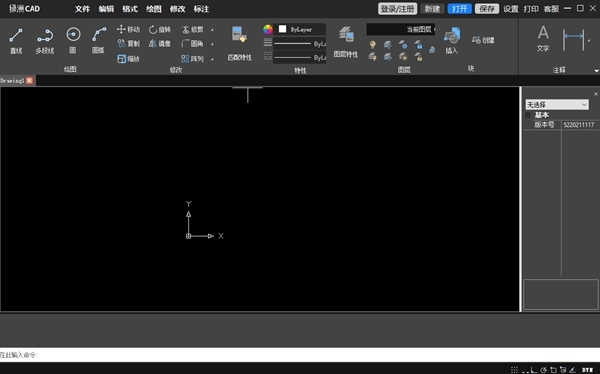Open 设置 settings

pyautogui.click(x=510, y=9)
